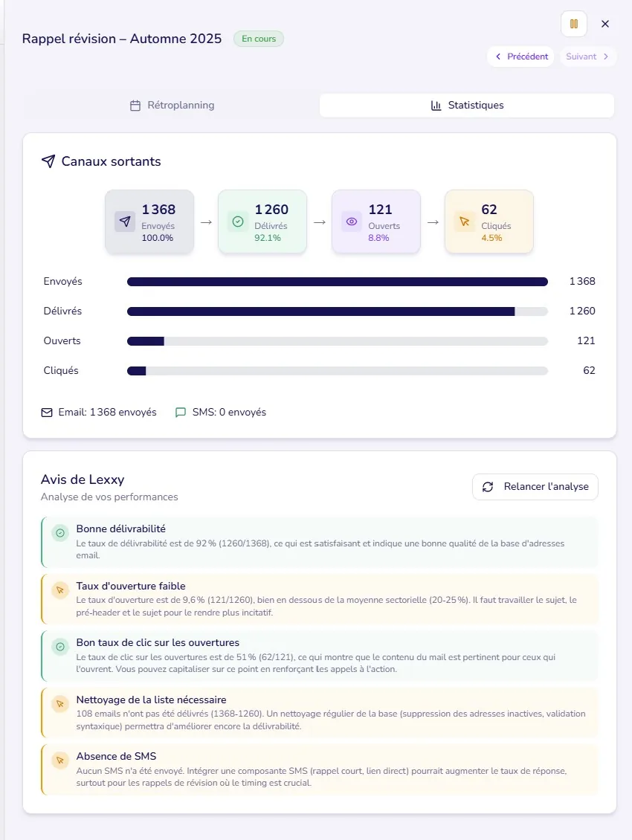Click the 4.5% value in Cliqués card

tap(491, 238)
